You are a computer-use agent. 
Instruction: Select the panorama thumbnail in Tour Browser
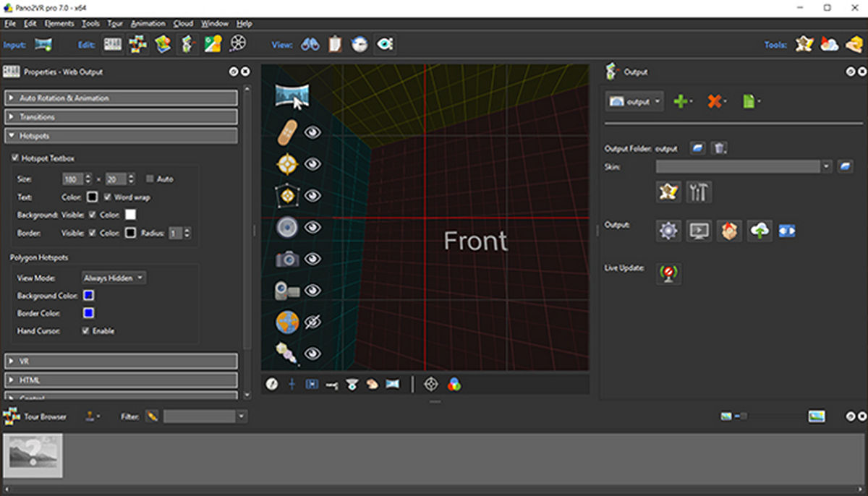(x=33, y=456)
